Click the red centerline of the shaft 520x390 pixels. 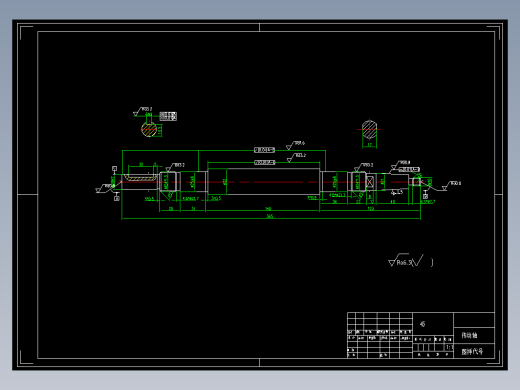[x=270, y=182]
